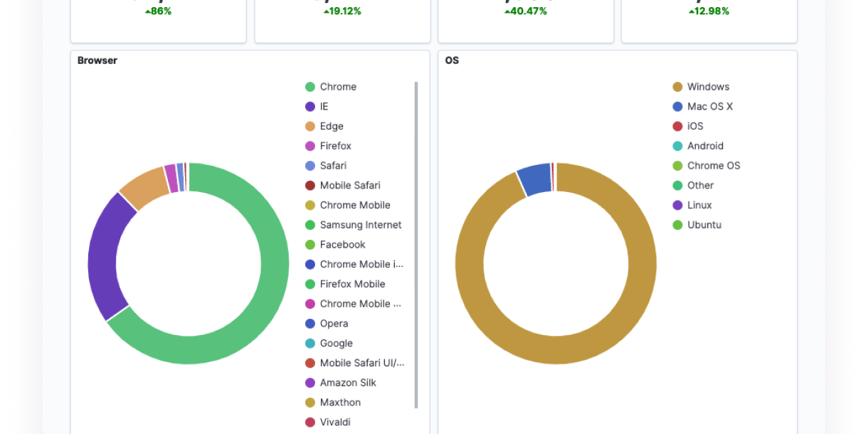Viewport: 868px width, 434px height.
Task: Toggle the Edge browser legend item
Action: tap(331, 127)
